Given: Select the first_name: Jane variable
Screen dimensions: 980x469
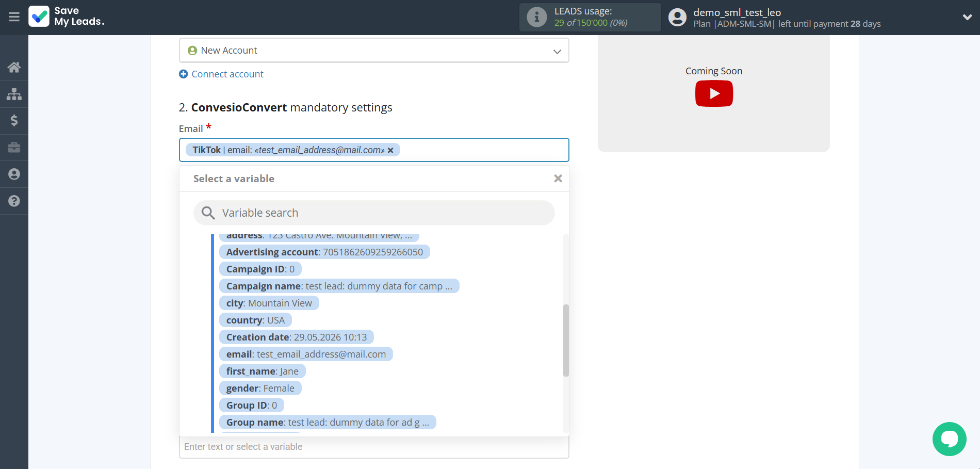Looking at the screenshot, I should 262,371.
